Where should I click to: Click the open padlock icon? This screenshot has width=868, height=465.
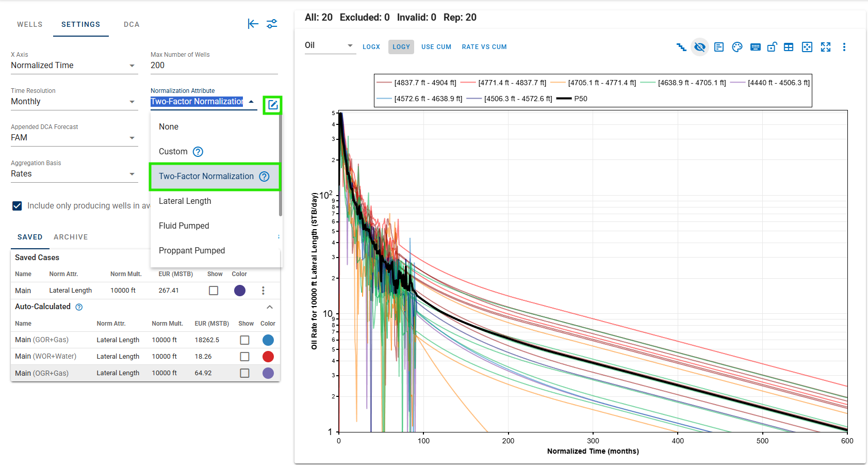point(772,47)
